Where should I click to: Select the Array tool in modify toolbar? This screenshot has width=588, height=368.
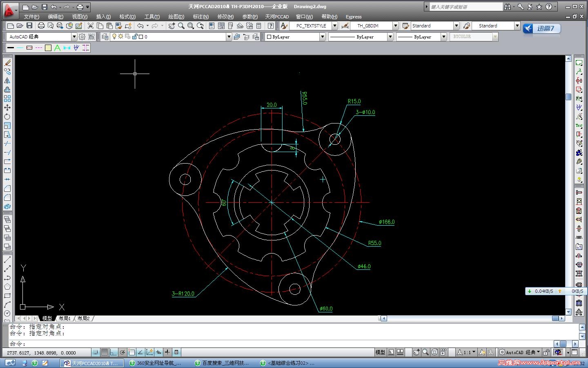[7, 99]
